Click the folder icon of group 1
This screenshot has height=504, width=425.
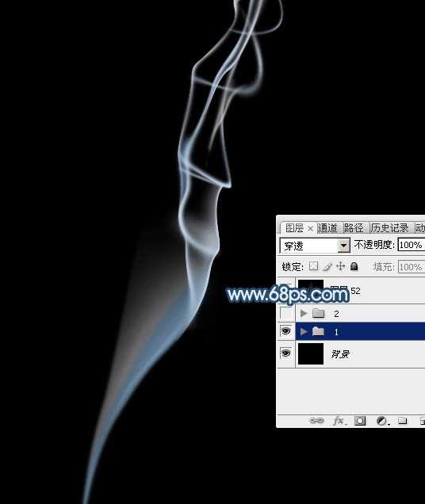click(318, 331)
